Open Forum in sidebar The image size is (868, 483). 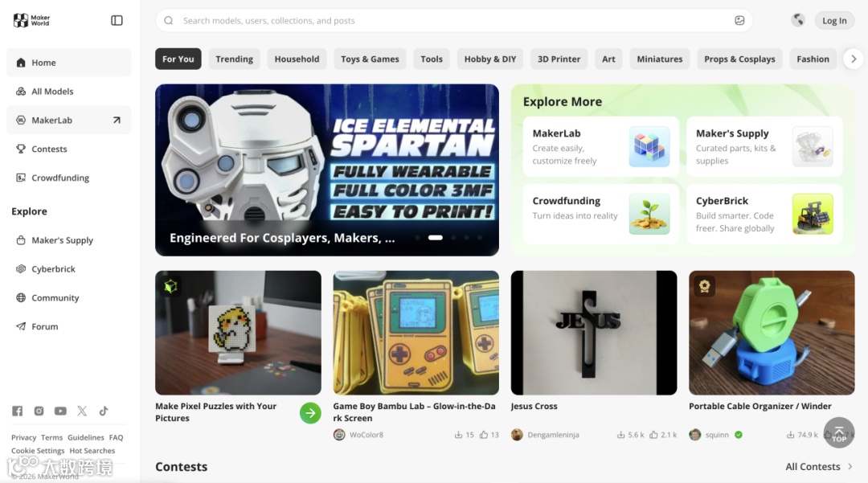coord(68,326)
